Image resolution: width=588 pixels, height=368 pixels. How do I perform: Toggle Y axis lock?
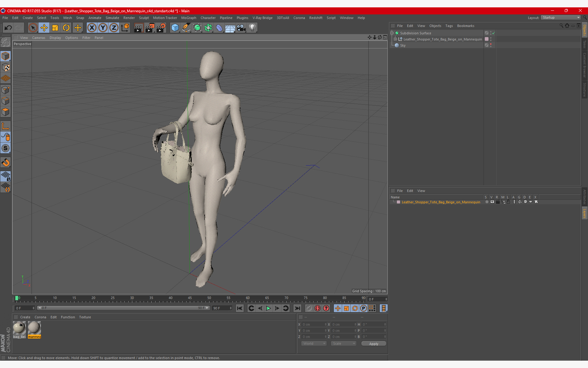point(103,28)
